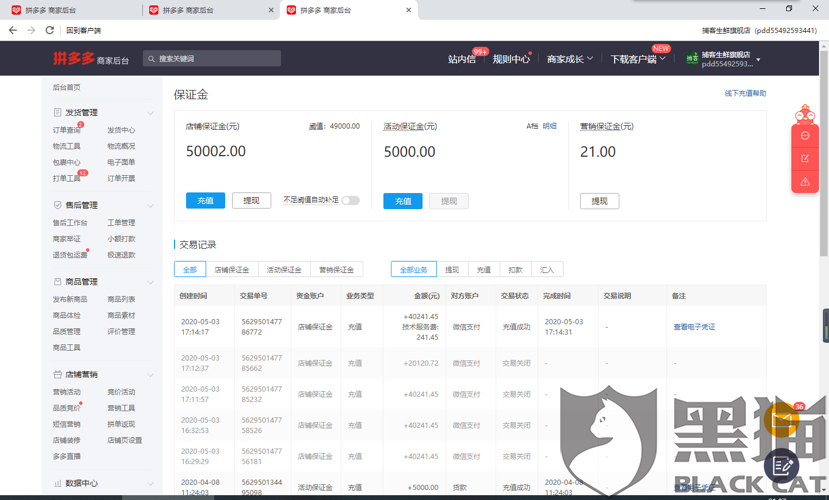Click 提现 under 营销保证金
The width and height of the screenshot is (829, 500).
(600, 201)
